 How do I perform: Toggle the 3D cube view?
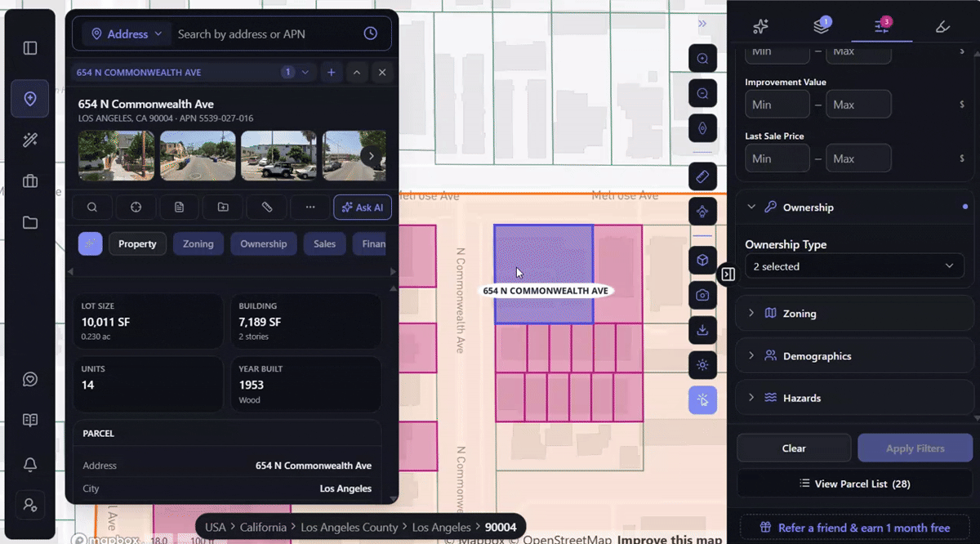pos(702,261)
